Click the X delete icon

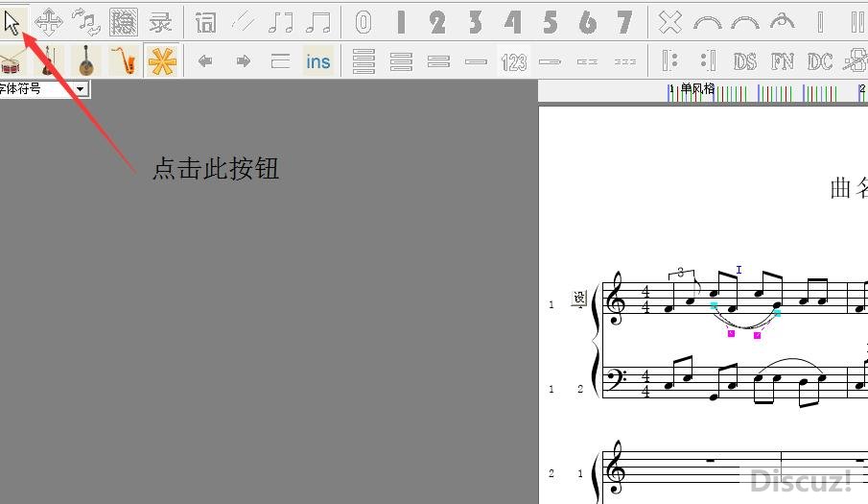click(x=670, y=21)
